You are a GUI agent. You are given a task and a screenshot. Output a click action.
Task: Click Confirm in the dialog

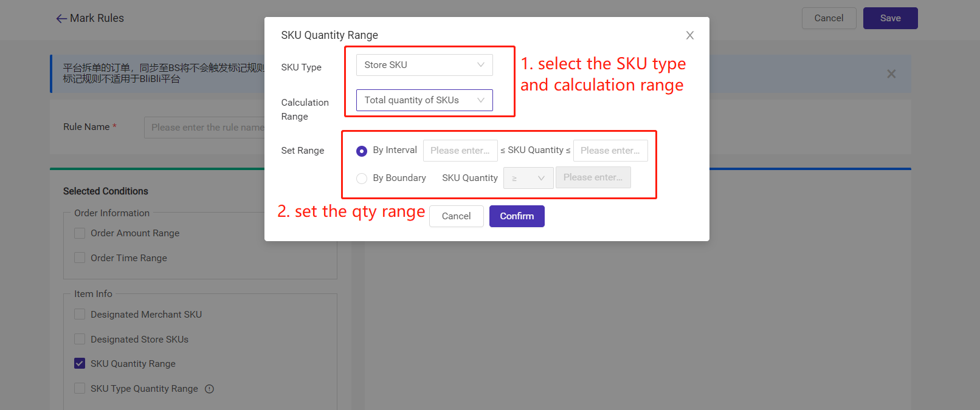coord(517,216)
